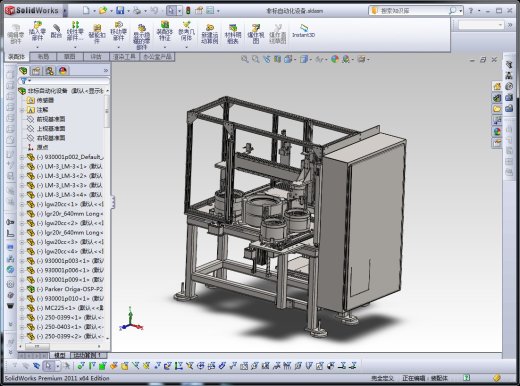
Task: Switch to the PropertyManager tab icon
Action: pos(36,71)
